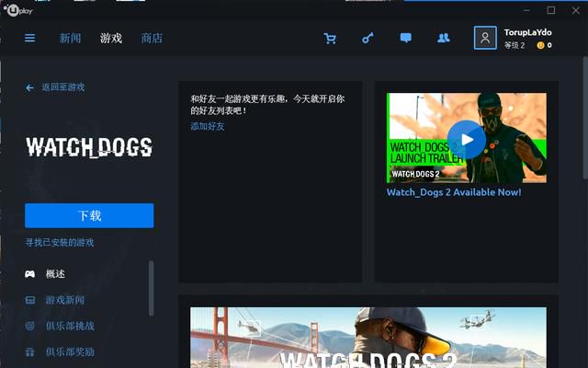This screenshot has height=368, width=588.
Task: Click the 等级 2 level text
Action: click(x=514, y=45)
